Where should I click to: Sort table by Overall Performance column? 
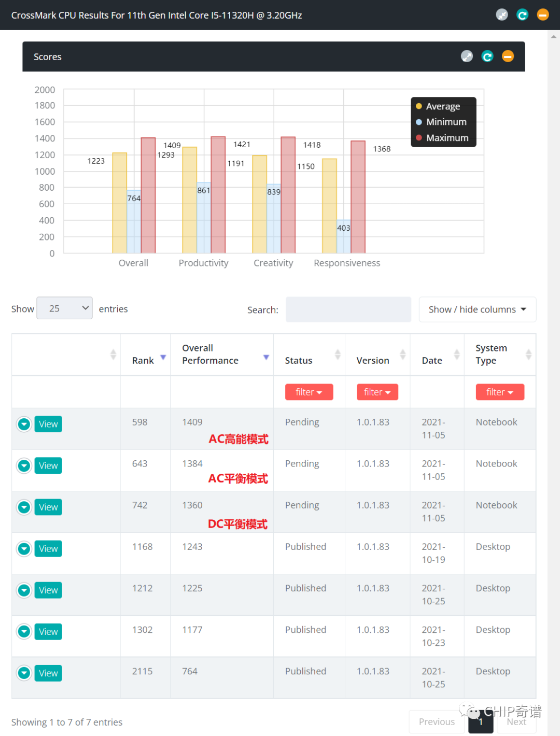pos(222,355)
